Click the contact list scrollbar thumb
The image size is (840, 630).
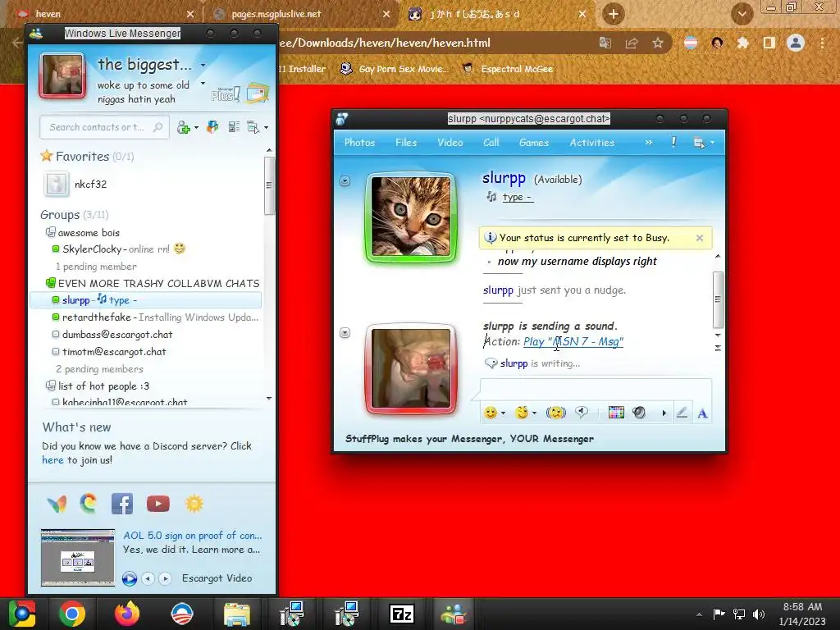[x=269, y=185]
